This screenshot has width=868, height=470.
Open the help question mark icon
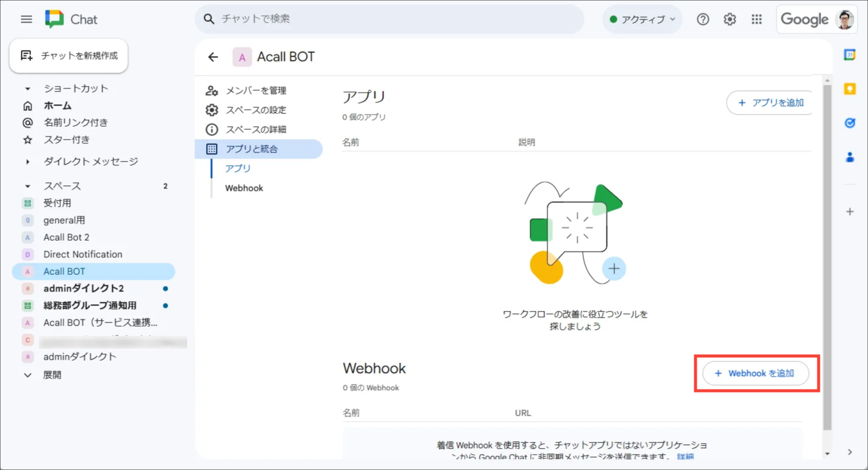click(703, 20)
